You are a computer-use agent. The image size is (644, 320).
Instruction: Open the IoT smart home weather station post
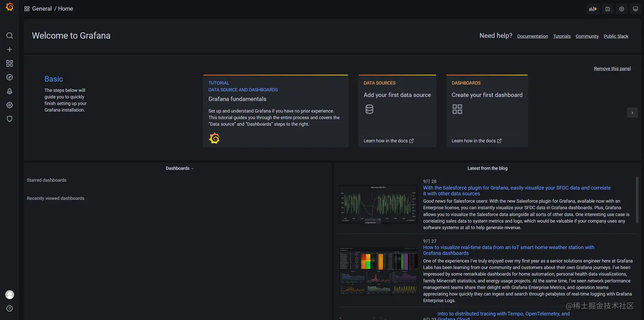(509, 250)
